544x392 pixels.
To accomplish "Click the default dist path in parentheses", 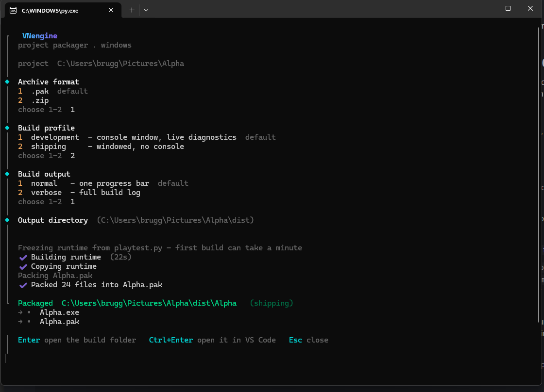I will 175,220.
